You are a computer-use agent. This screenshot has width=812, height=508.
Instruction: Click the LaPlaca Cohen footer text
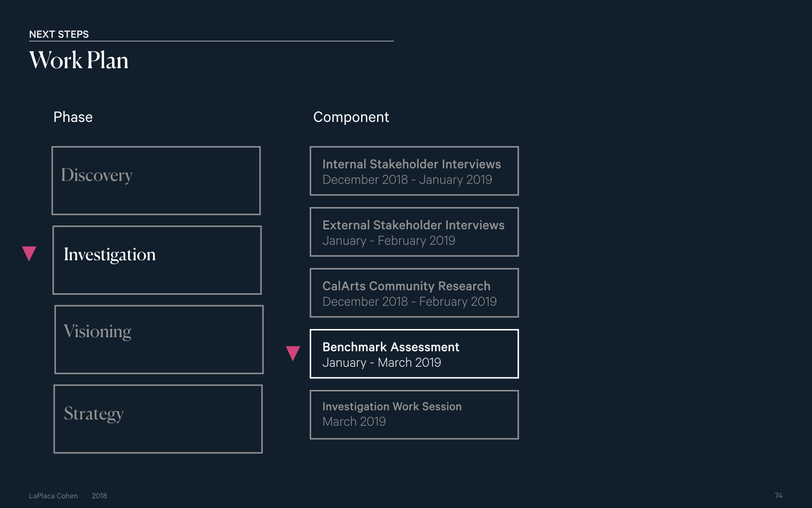(53, 496)
